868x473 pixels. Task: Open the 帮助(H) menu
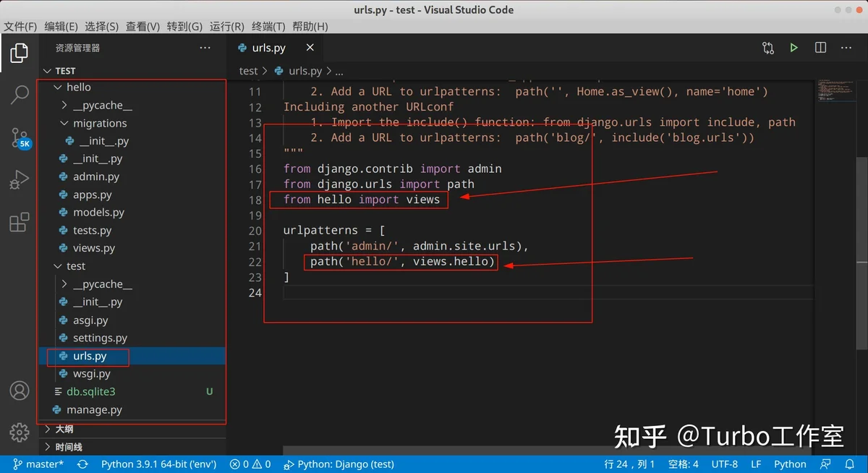click(x=310, y=26)
